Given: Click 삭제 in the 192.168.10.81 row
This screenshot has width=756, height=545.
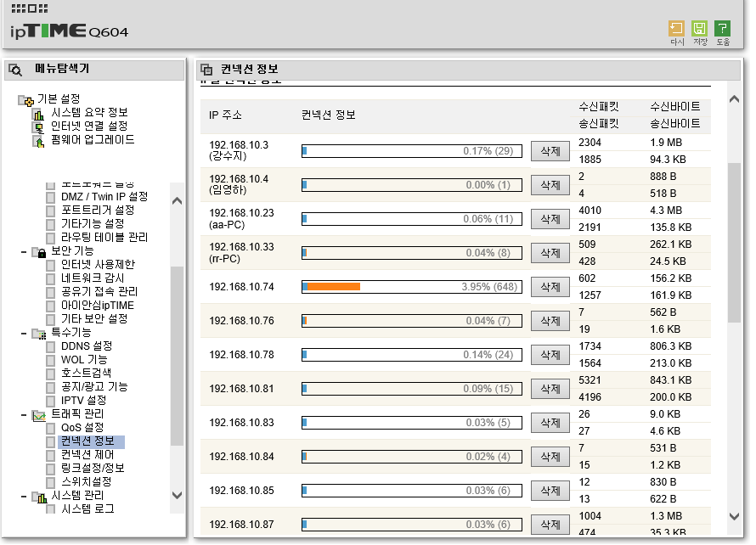Looking at the screenshot, I should [x=550, y=389].
